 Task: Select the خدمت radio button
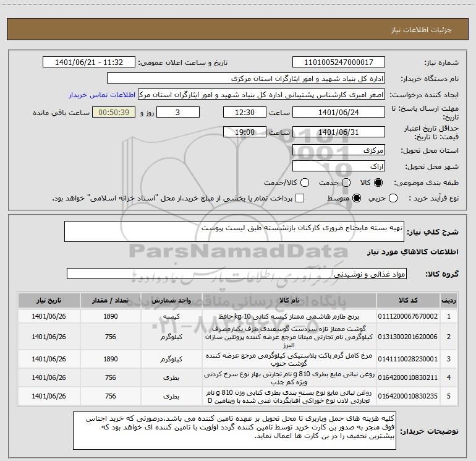pos(346,183)
